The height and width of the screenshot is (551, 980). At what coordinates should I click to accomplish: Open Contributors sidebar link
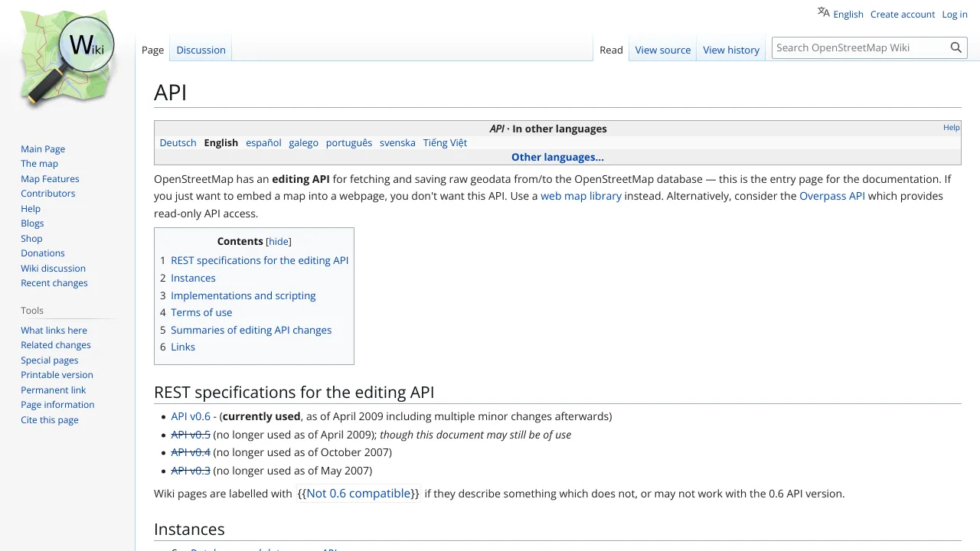pyautogui.click(x=47, y=194)
